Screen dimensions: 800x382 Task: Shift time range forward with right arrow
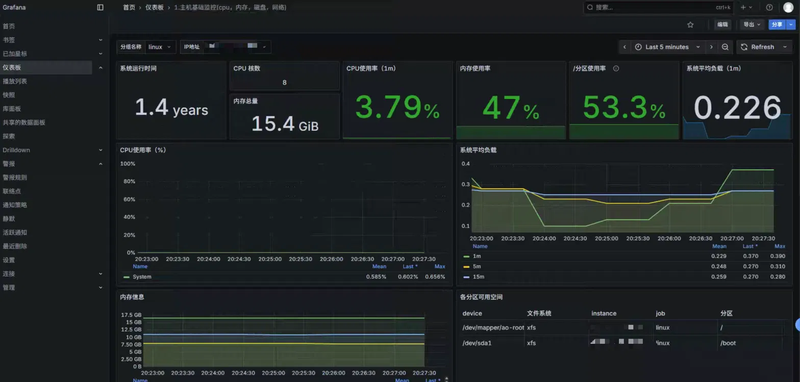711,47
